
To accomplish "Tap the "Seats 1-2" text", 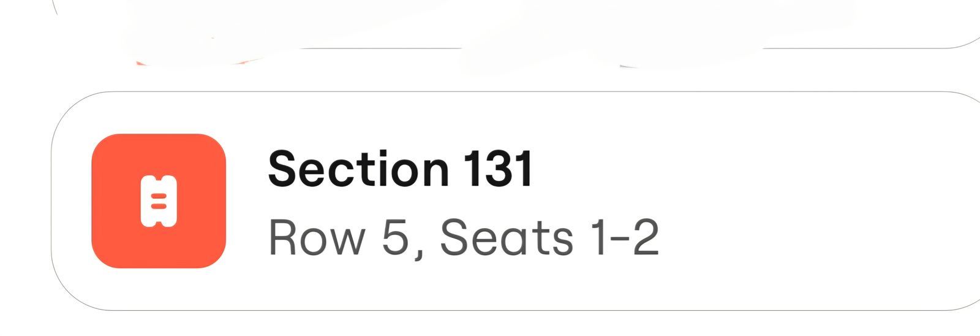I will 549,238.
